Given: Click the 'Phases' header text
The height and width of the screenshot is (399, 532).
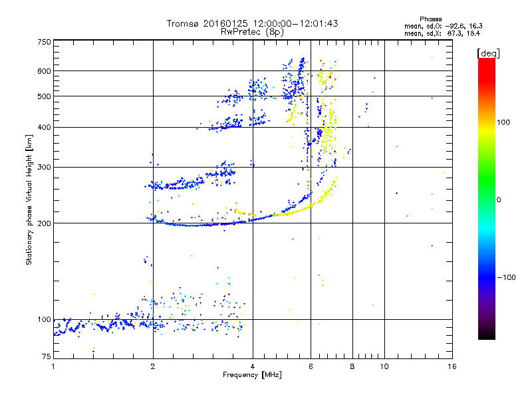Looking at the screenshot, I should (x=430, y=19).
